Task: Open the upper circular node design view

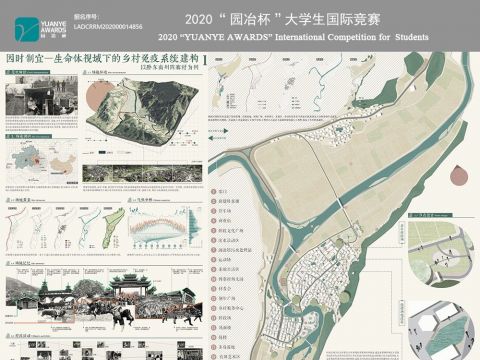Action: [x=441, y=254]
